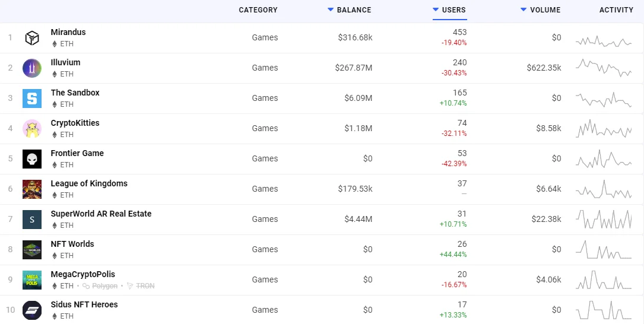The image size is (644, 324).
Task: Open the CryptoKitties dapp link
Action: tap(75, 123)
